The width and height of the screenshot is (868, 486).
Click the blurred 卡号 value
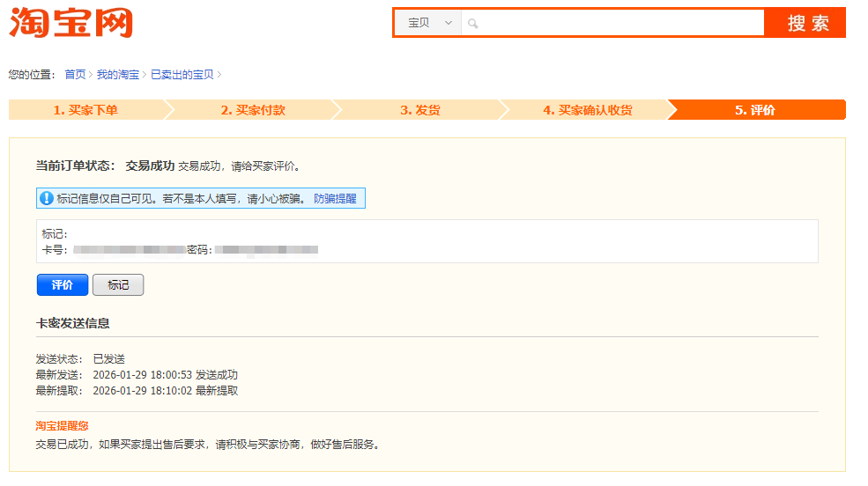click(129, 250)
